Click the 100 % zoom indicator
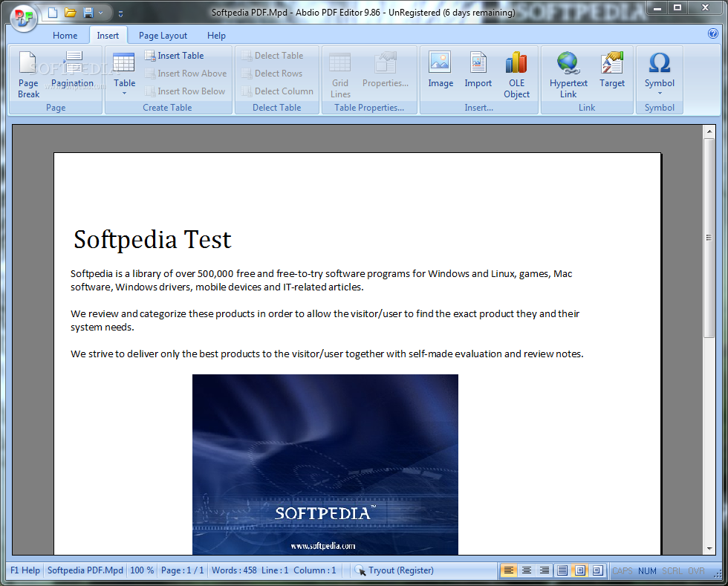The width and height of the screenshot is (728, 586). [x=142, y=570]
